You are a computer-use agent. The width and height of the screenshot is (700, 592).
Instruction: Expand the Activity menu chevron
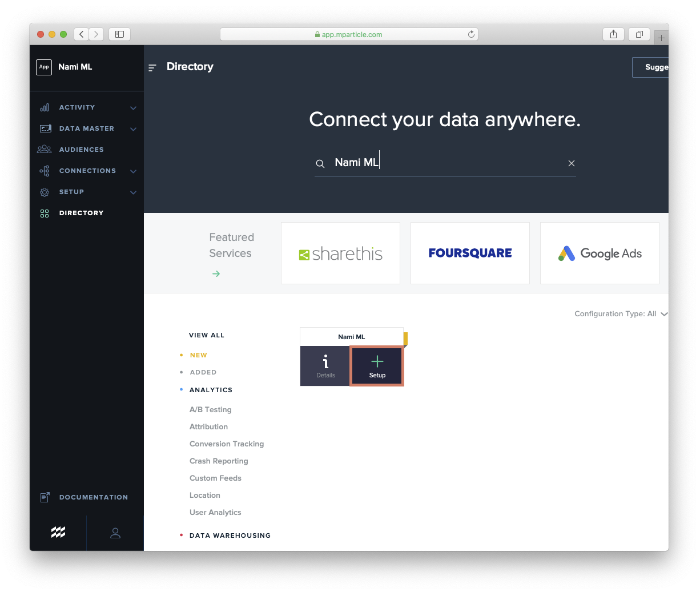pyautogui.click(x=133, y=108)
